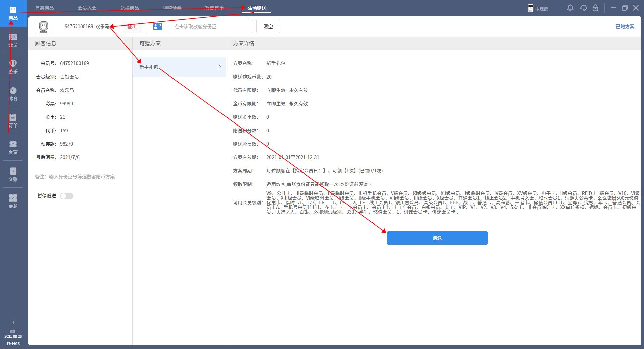
Task: Click the member avatar icon
Action: point(44,27)
